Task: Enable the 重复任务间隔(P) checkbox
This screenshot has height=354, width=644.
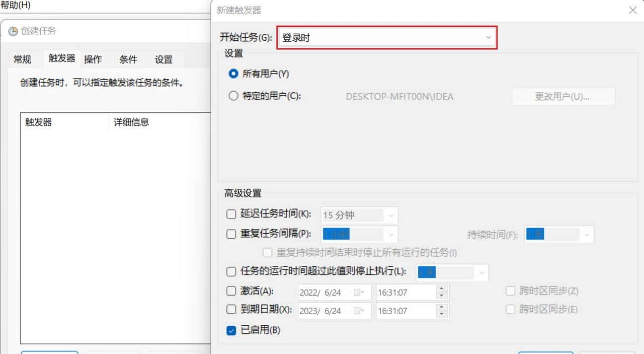Action: click(231, 234)
